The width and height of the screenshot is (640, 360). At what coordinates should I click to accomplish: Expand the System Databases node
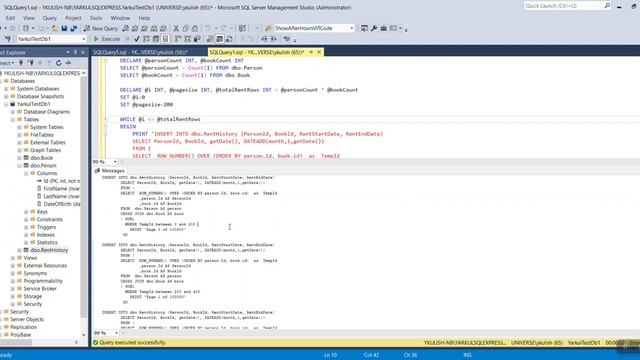pos(6,89)
